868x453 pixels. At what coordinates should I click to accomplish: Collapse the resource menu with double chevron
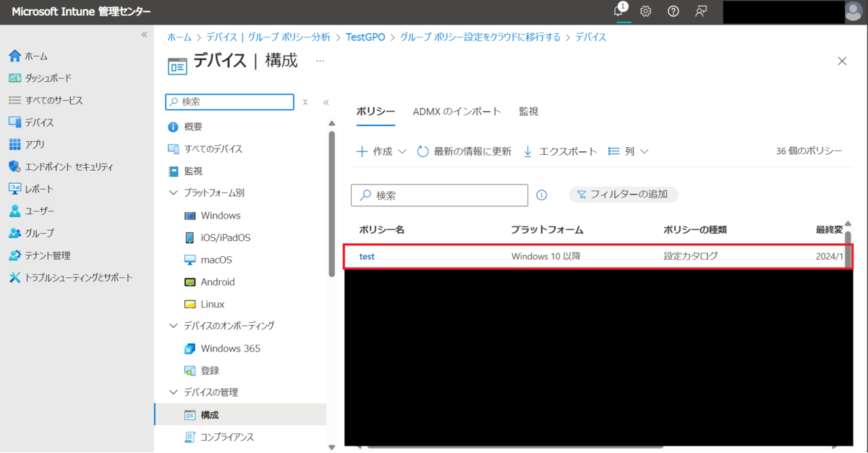coord(325,102)
